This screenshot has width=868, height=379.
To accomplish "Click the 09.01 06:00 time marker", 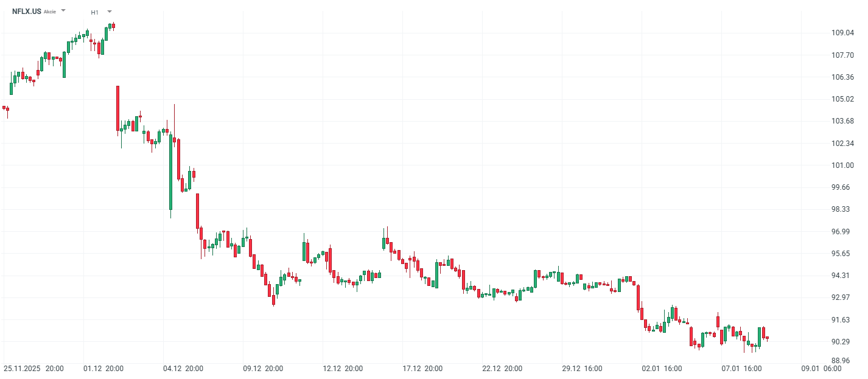I will pyautogui.click(x=821, y=369).
